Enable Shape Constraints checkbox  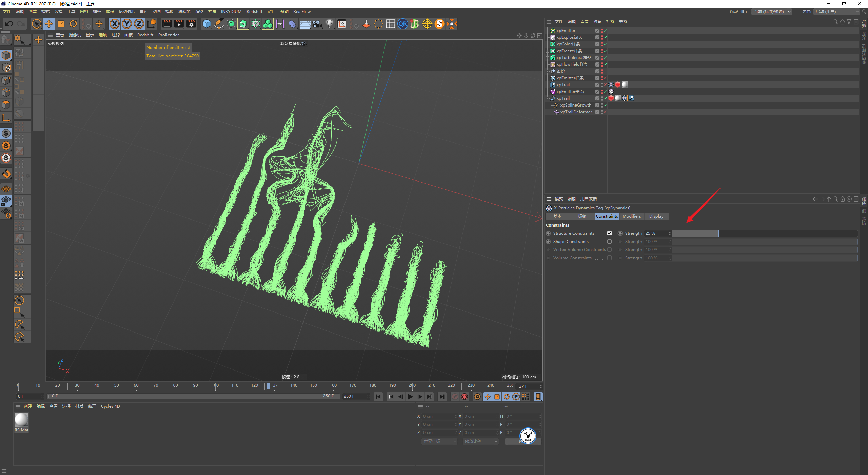point(609,242)
